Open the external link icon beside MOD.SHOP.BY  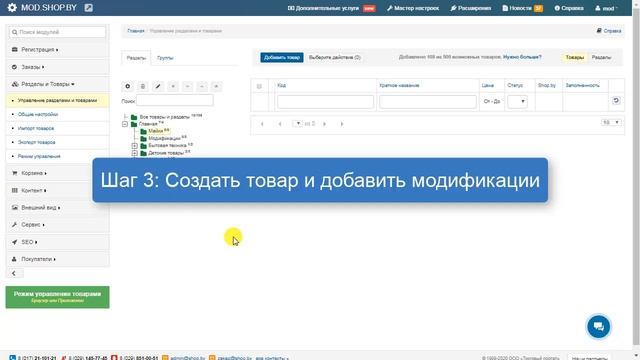coord(89,8)
